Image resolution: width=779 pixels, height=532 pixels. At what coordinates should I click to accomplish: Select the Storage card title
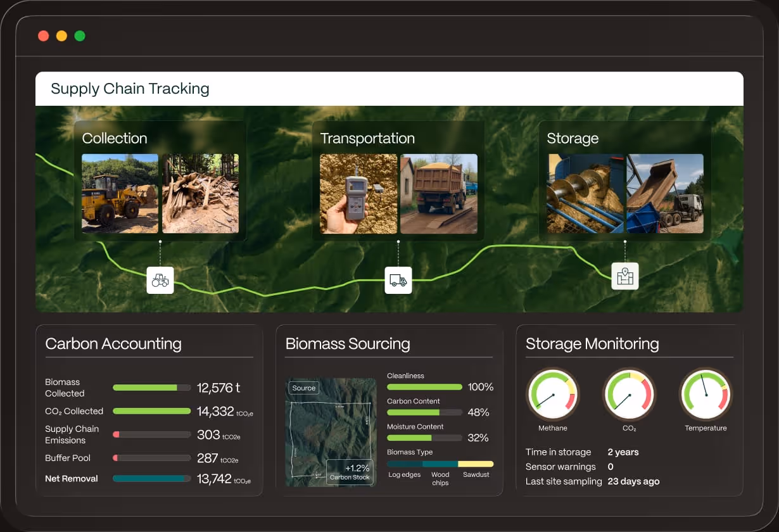point(573,138)
